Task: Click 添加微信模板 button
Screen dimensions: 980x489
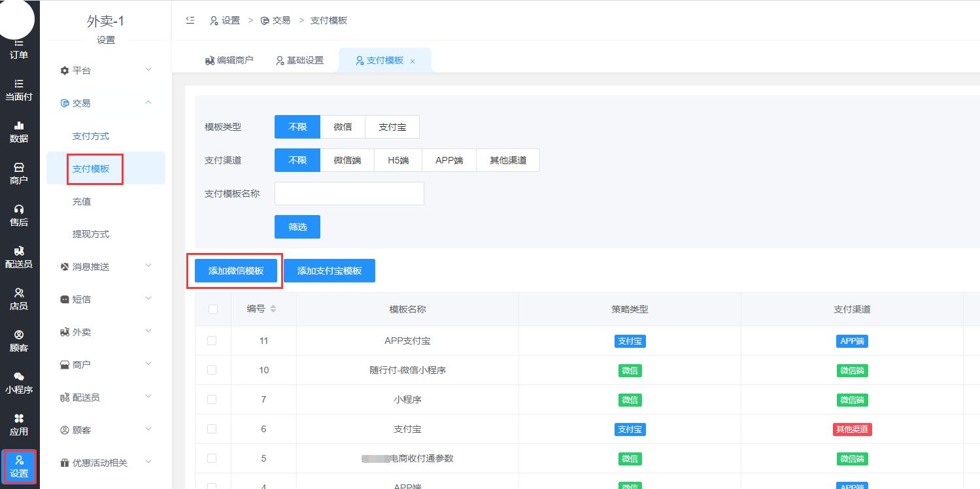Action: click(x=236, y=271)
